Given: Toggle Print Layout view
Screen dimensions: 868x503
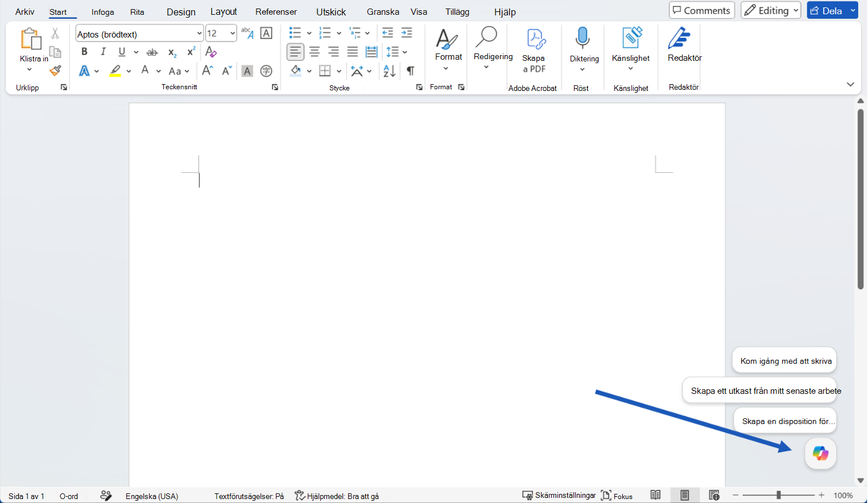Looking at the screenshot, I should 685,496.
